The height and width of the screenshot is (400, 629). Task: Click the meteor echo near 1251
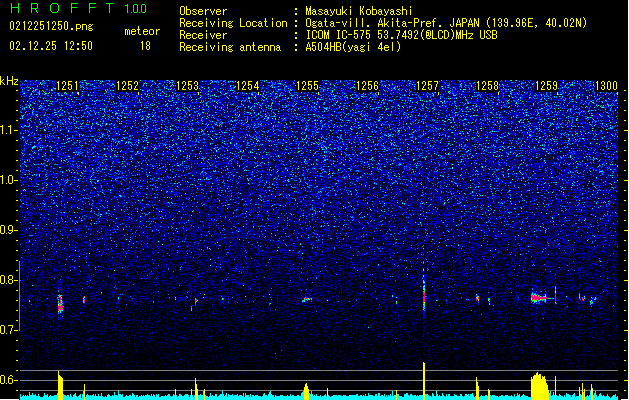pyautogui.click(x=60, y=304)
